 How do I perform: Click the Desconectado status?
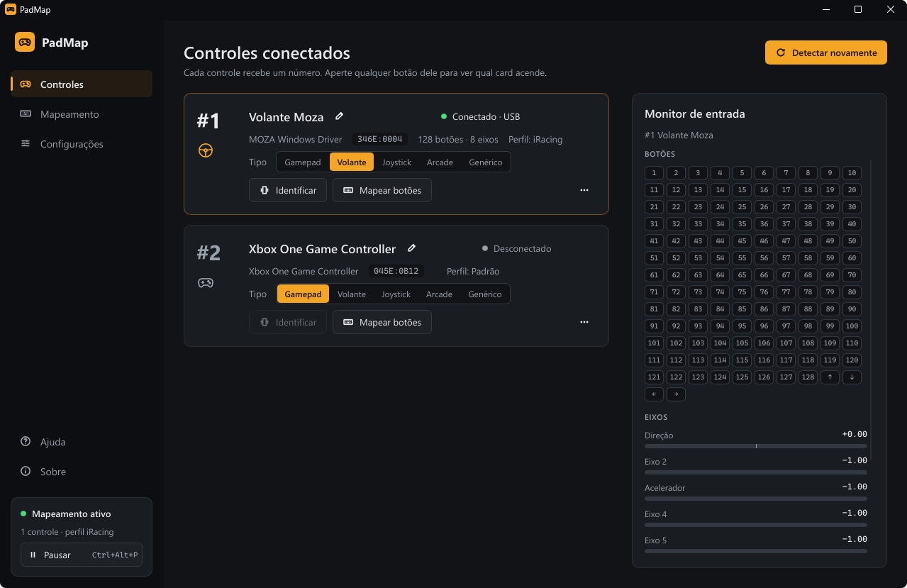click(517, 248)
